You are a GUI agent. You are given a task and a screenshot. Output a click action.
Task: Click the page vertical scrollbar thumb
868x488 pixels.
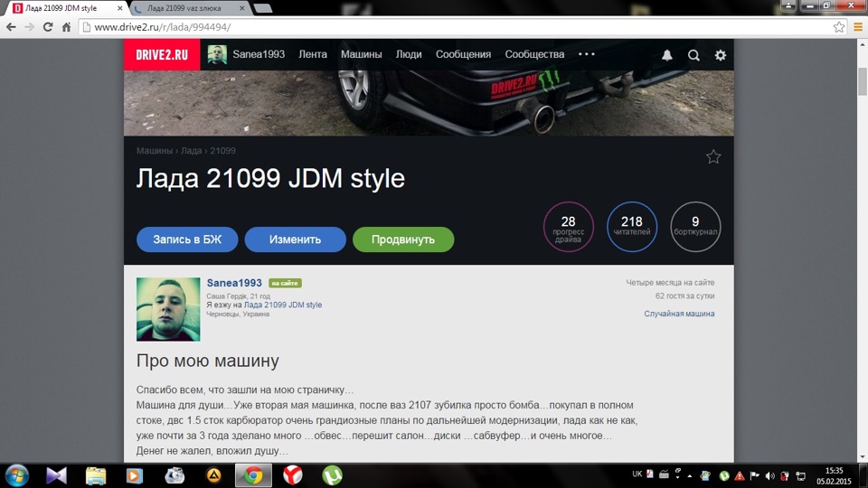tap(863, 80)
